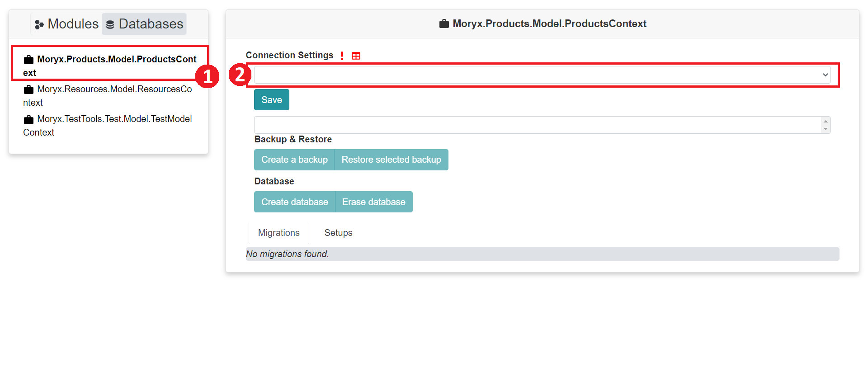This screenshot has width=868, height=390.
Task: Select Moryx.Products.Model.ProductsContext in the list
Action: pos(110,66)
